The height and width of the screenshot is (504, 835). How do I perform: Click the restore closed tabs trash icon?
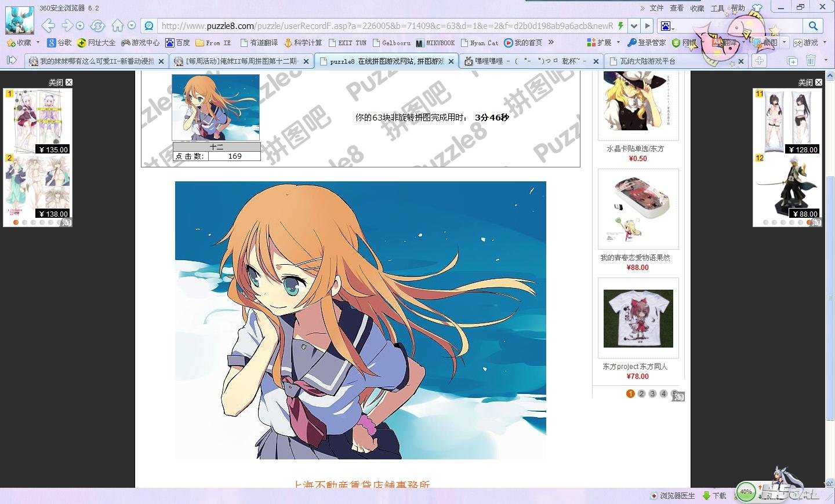tap(811, 61)
